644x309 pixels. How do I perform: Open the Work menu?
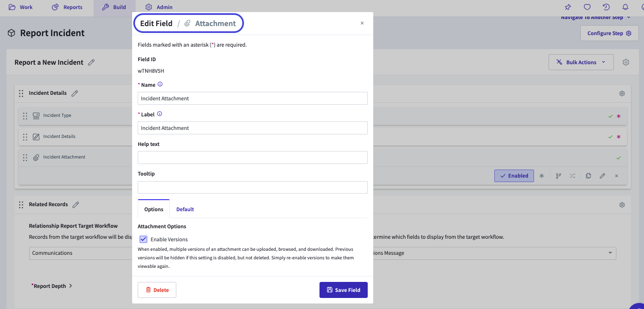click(x=21, y=7)
